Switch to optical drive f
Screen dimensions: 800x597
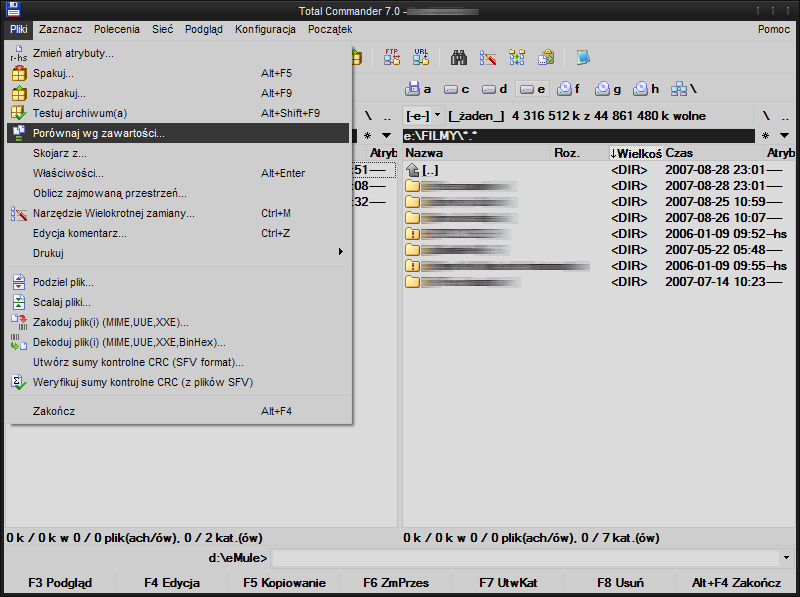[569, 89]
